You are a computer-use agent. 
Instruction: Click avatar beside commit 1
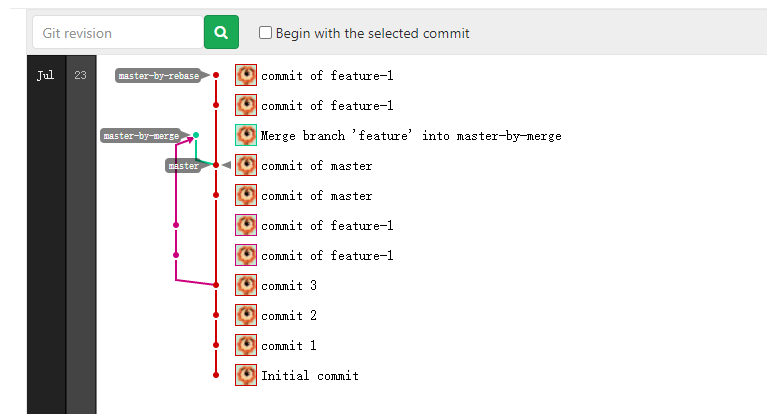coord(246,345)
